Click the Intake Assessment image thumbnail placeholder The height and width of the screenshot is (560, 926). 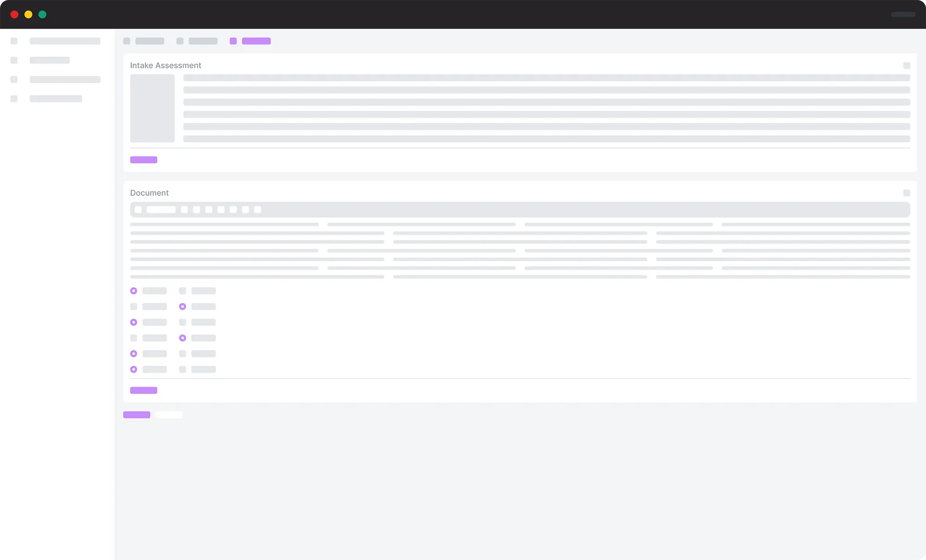pyautogui.click(x=152, y=108)
